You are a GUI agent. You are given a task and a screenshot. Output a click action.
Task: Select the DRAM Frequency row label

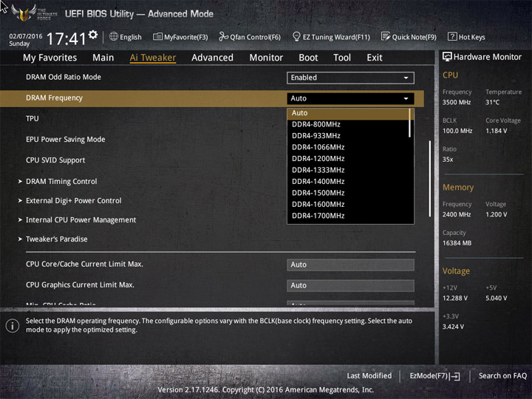pos(54,98)
